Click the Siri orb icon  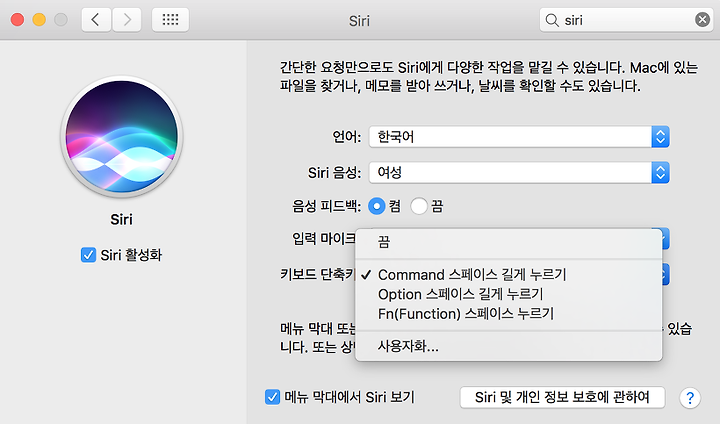tap(122, 137)
